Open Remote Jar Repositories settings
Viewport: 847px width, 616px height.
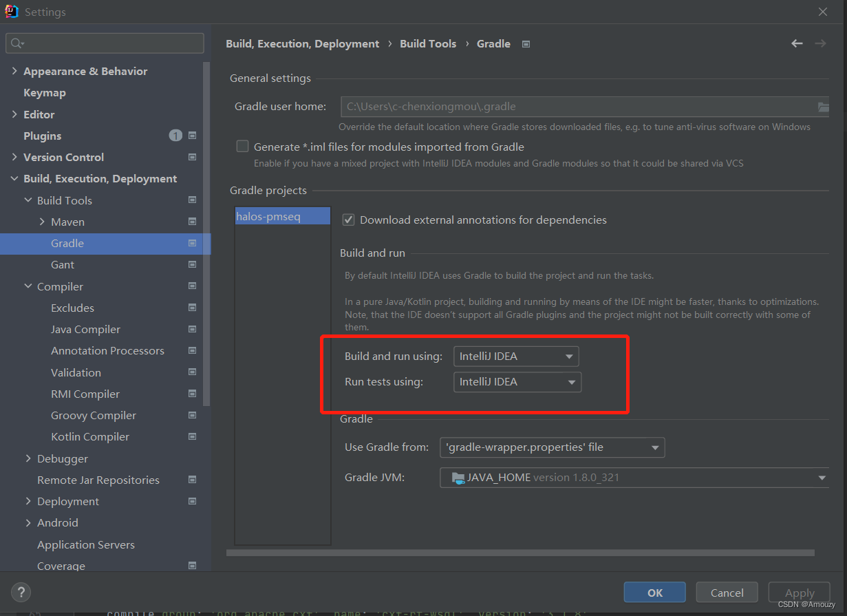(98, 480)
